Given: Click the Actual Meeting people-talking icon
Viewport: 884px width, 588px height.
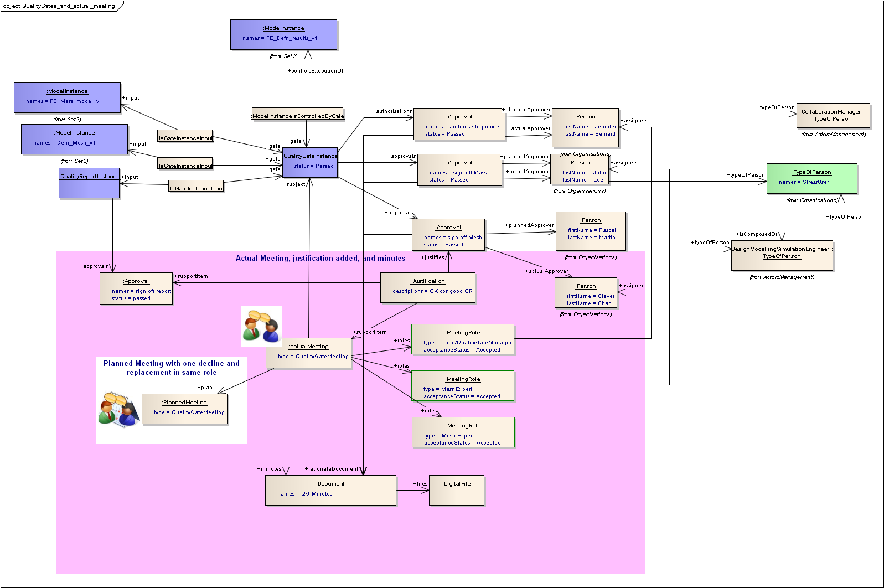Looking at the screenshot, I should pos(261,326).
